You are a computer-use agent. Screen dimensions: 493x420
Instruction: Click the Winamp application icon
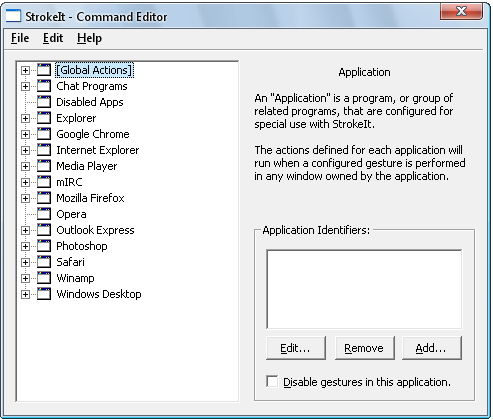tap(44, 278)
